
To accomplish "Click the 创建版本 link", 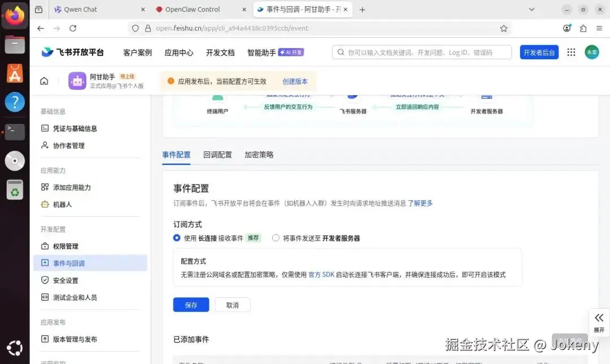I will 295,81.
